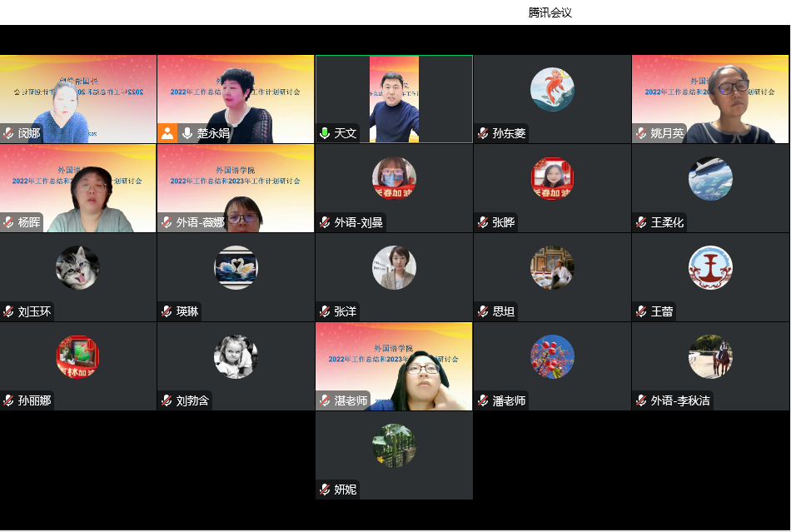Select 王柔化's space shuttle avatar
Viewport: 791px width, 532px height.
point(710,178)
